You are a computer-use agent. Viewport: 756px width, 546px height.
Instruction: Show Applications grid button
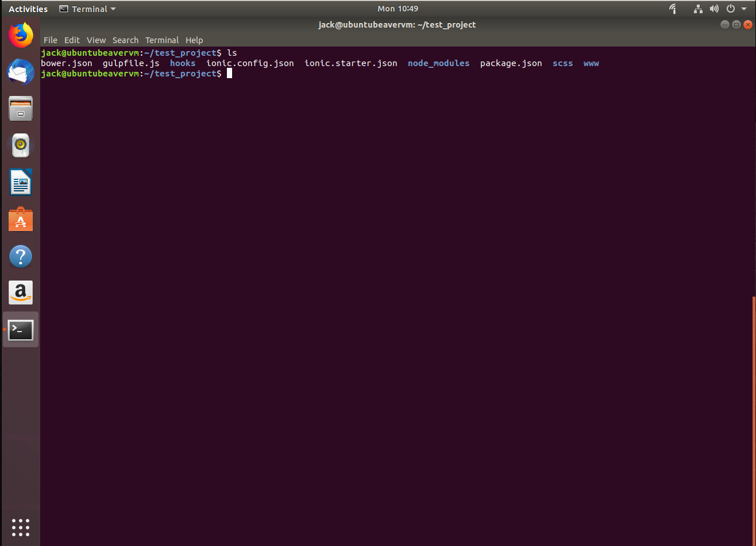(21, 527)
